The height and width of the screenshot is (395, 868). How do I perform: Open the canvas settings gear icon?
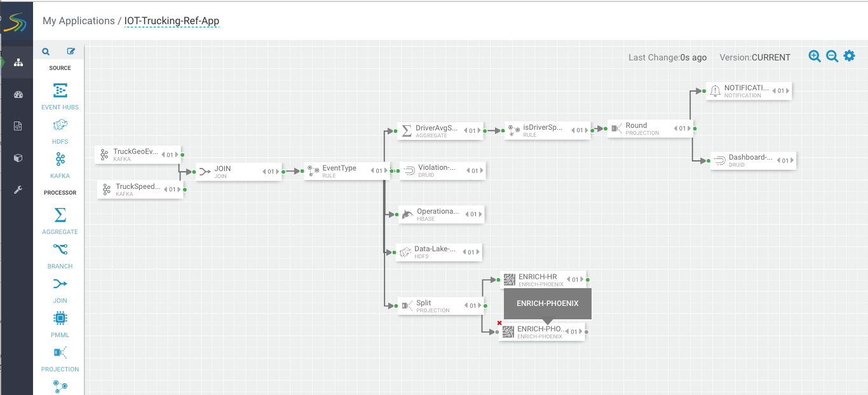point(850,56)
